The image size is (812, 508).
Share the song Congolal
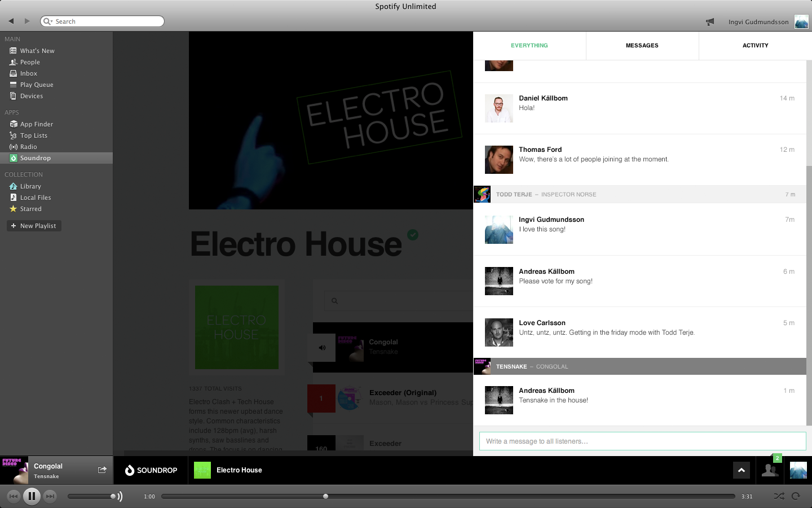tap(103, 470)
